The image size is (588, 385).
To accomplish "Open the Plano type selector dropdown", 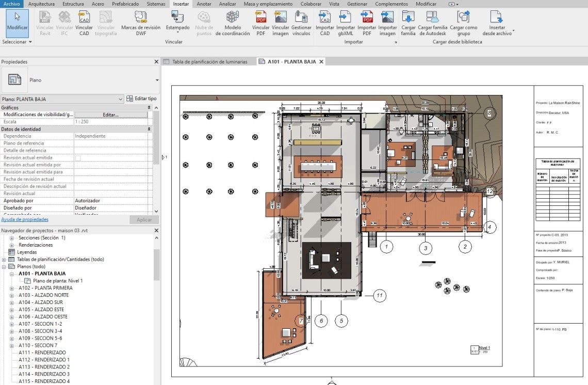I will [x=157, y=81].
